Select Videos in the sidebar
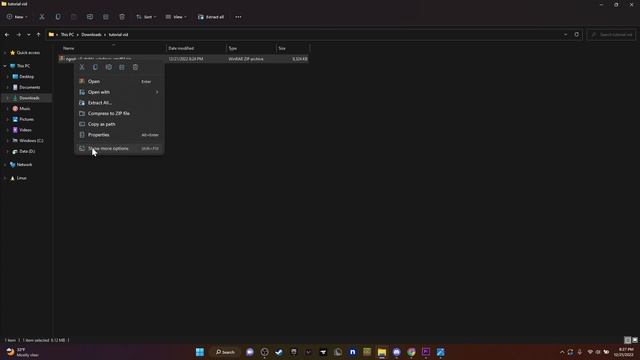The image size is (640, 360). [25, 130]
